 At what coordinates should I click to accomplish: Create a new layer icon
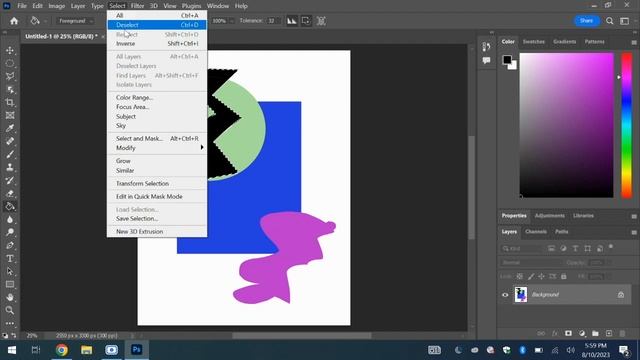point(609,333)
